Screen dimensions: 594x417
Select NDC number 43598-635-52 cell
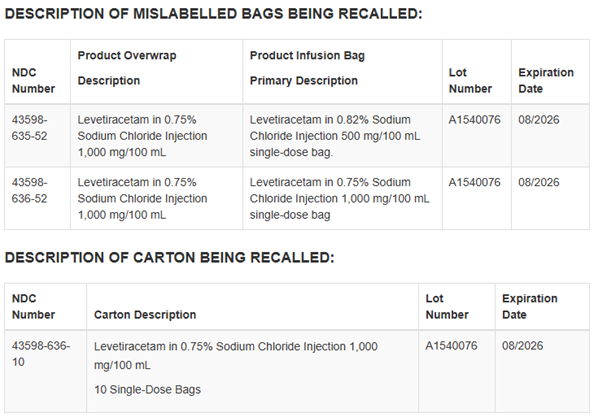click(30, 128)
